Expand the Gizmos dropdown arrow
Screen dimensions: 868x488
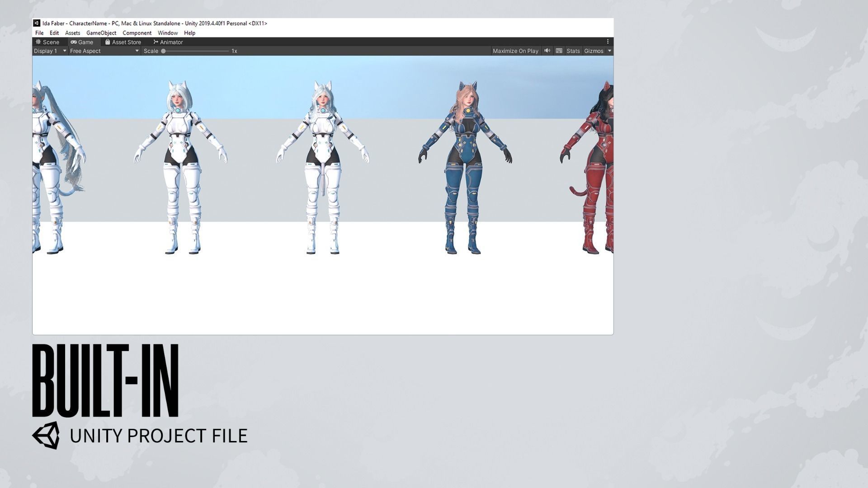(x=609, y=51)
